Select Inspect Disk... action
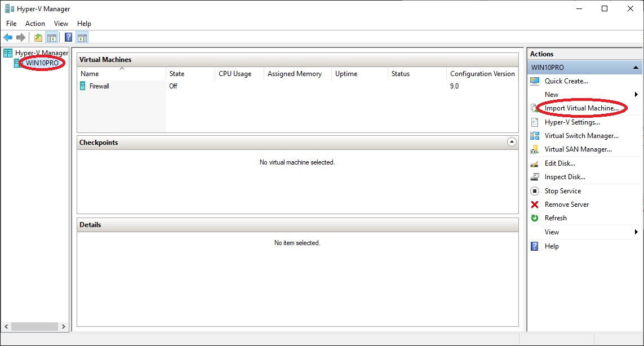644x346 pixels. click(x=565, y=177)
